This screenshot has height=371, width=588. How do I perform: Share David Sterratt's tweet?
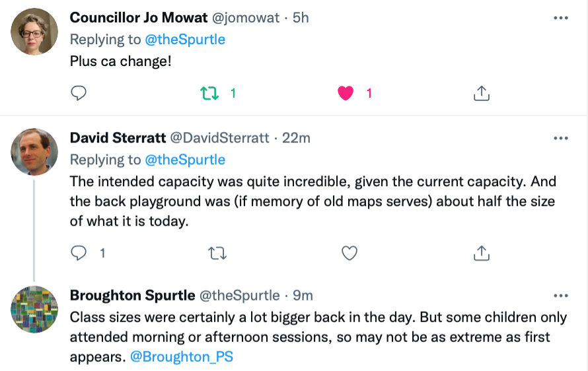tap(482, 253)
